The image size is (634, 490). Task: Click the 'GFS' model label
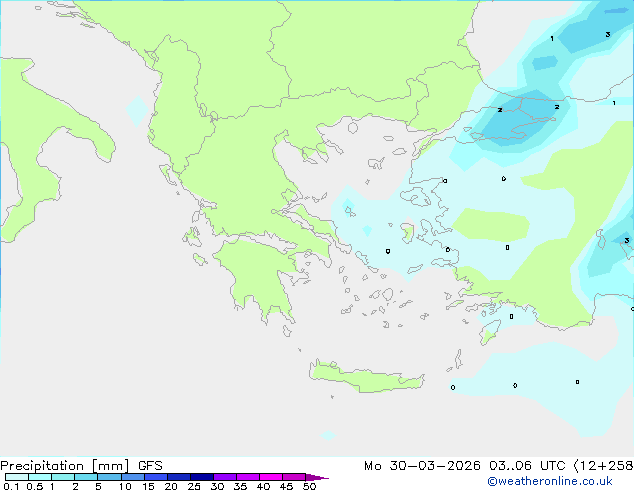click(150, 466)
